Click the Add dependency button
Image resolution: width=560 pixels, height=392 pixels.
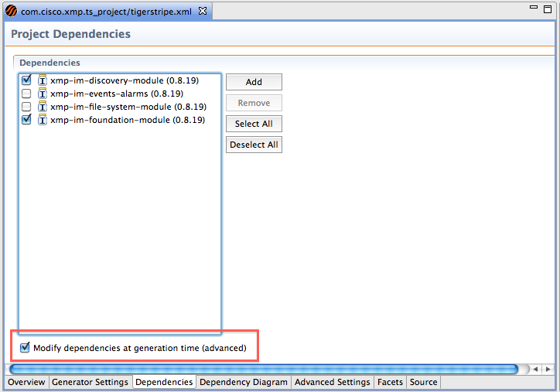pyautogui.click(x=254, y=82)
